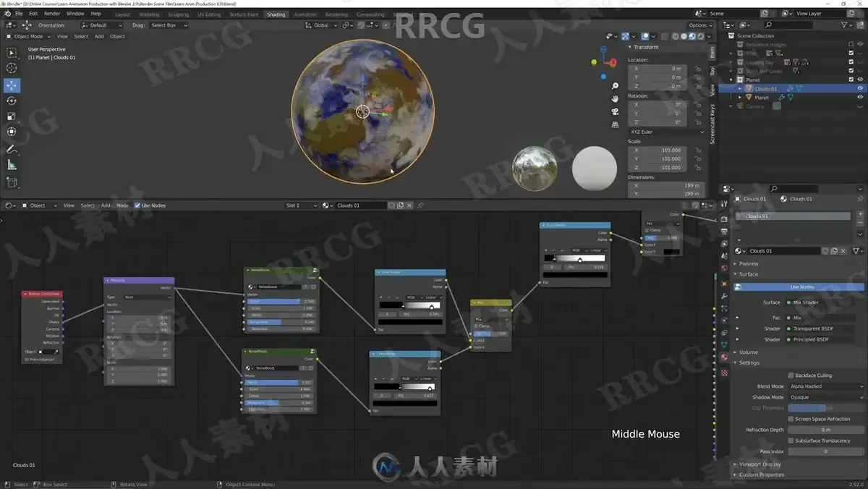Open the Shadow Mode Opaque dropdown
The width and height of the screenshot is (868, 489).
(x=825, y=397)
